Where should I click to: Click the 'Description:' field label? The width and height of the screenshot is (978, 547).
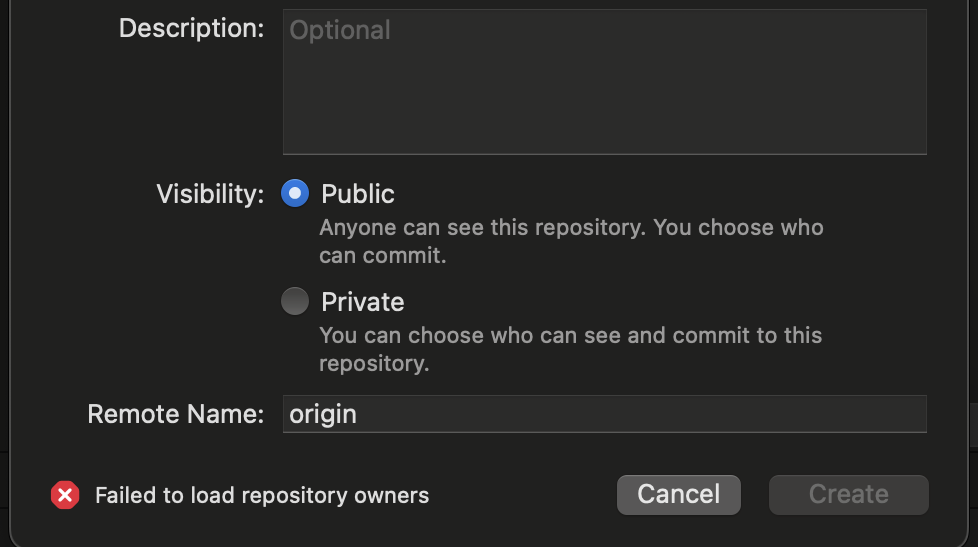tap(191, 28)
